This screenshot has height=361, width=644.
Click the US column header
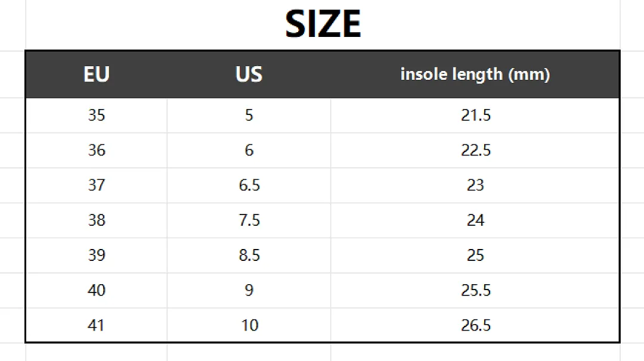[249, 74]
